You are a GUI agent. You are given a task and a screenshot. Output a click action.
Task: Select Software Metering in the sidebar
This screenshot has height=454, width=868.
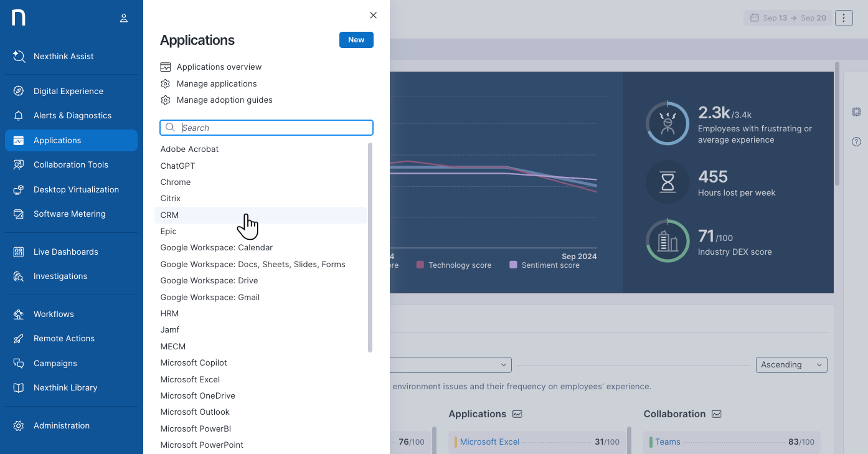pos(69,214)
